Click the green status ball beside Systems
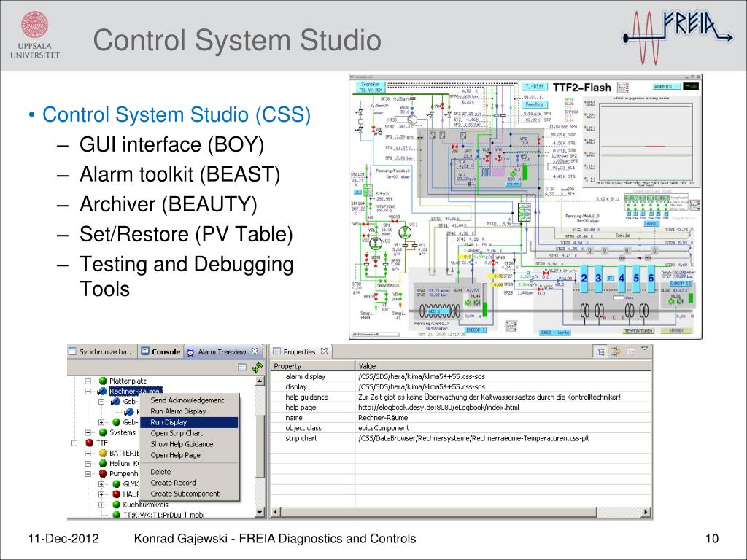Viewport: 747px width, 560px height. tap(103, 432)
